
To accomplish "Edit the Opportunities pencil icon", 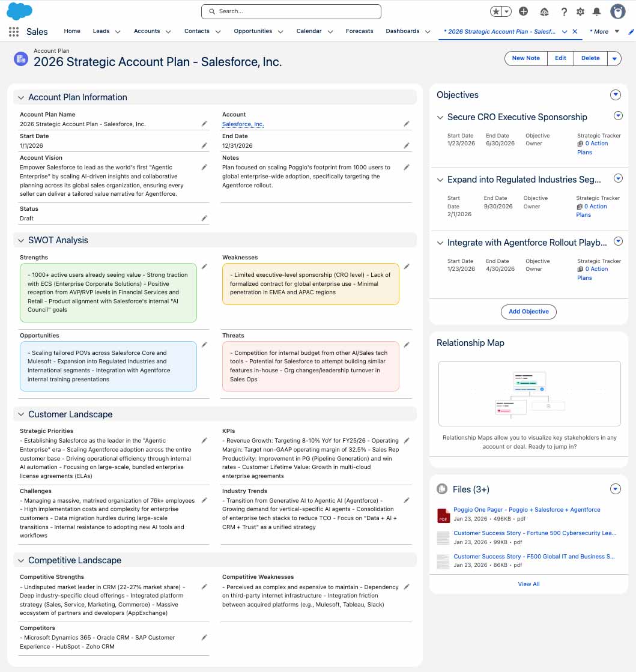I will click(x=204, y=345).
